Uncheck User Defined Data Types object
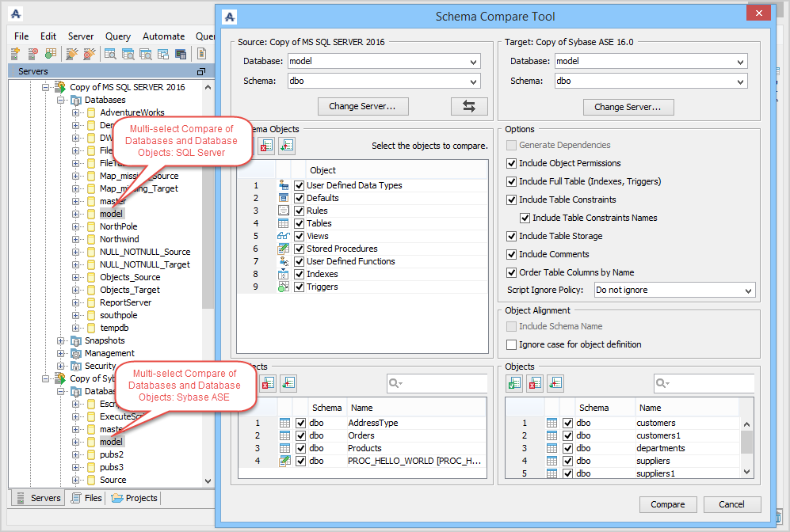This screenshot has width=790, height=532. tap(300, 185)
